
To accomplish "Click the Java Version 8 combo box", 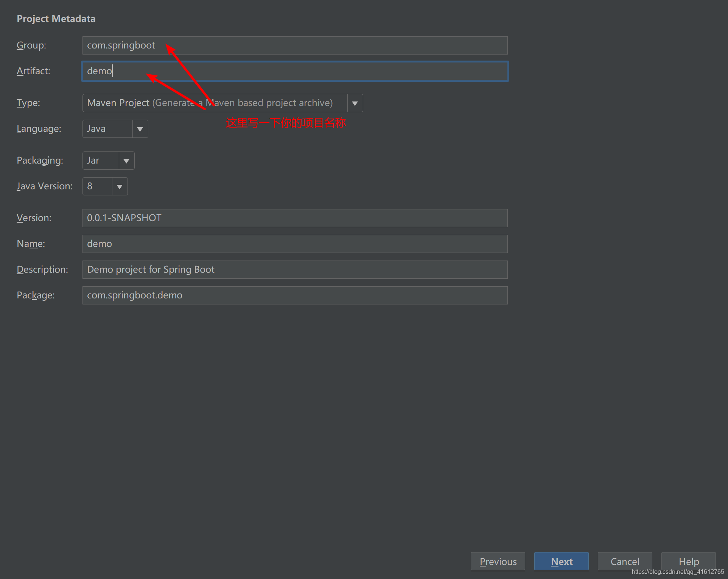I will (97, 186).
